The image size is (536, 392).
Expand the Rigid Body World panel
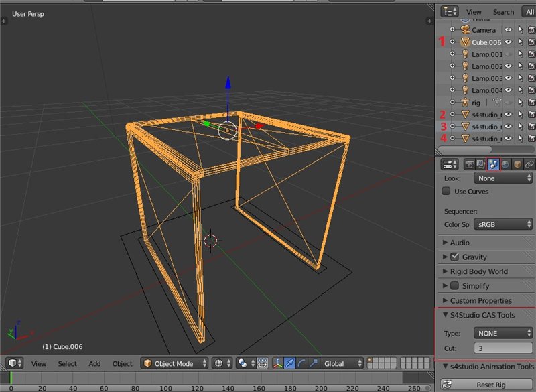point(478,271)
